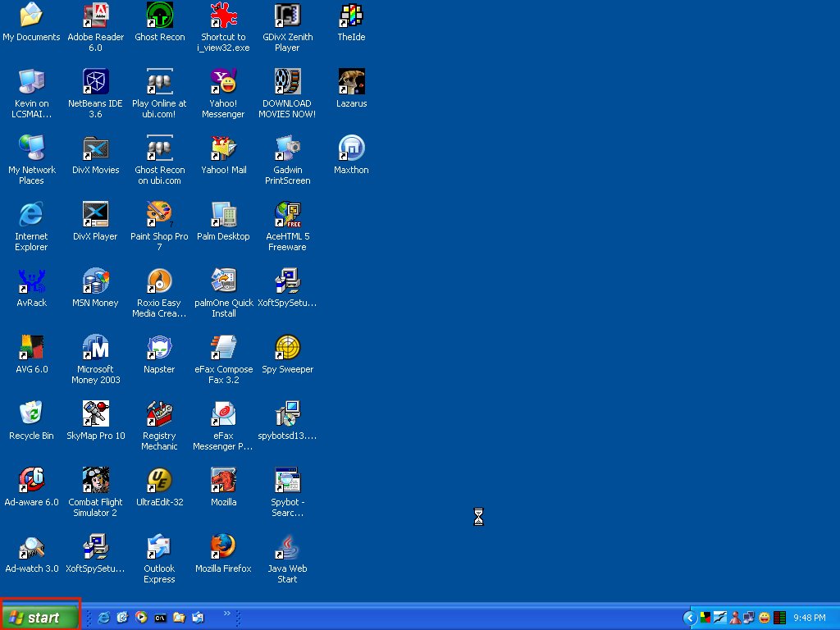This screenshot has width=840, height=630.
Task: Select the Internet Explorer desktop icon
Action: [31, 214]
